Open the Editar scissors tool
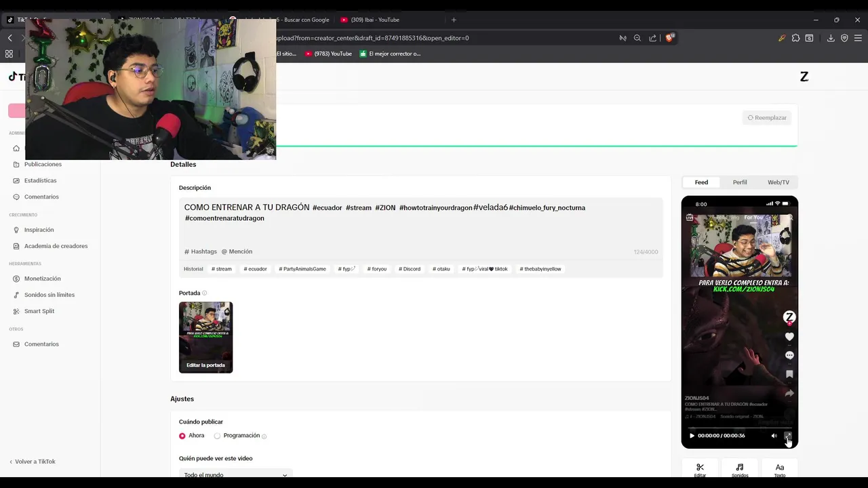 [x=700, y=468]
